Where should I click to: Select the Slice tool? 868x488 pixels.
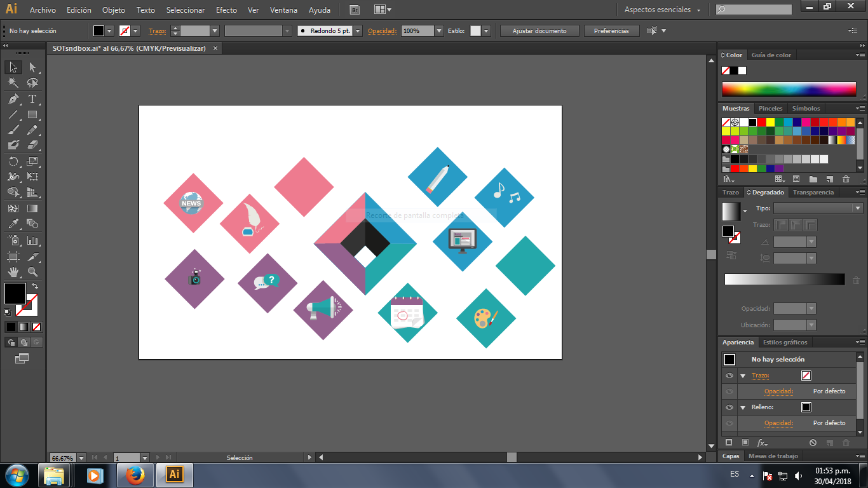click(x=32, y=257)
